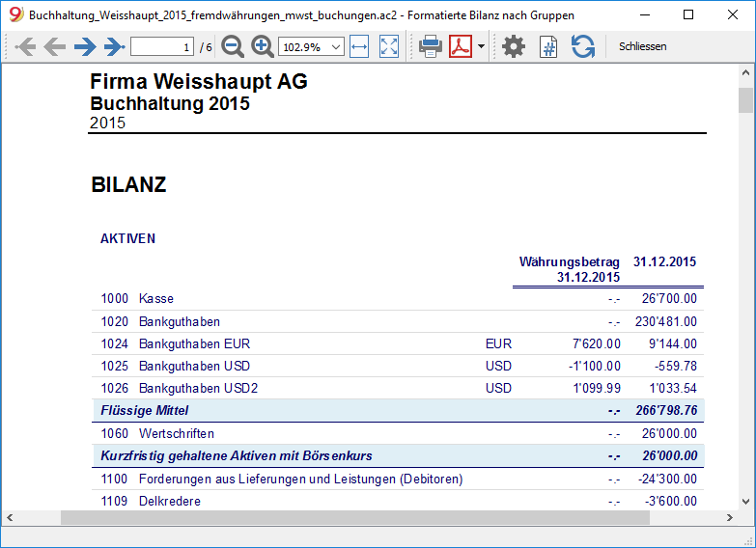The width and height of the screenshot is (756, 548).
Task: Click the '1020 Bankguthaben' row label
Action: 160,321
